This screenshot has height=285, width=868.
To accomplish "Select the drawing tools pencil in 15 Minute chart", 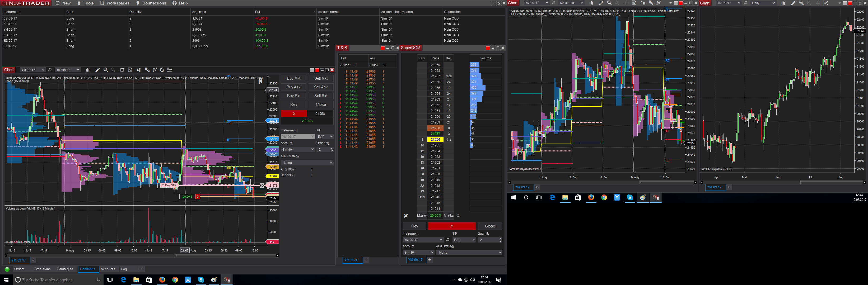I will (x=97, y=70).
